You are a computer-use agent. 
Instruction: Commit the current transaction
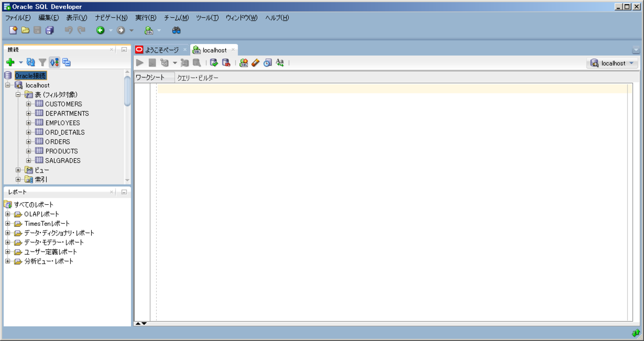214,63
